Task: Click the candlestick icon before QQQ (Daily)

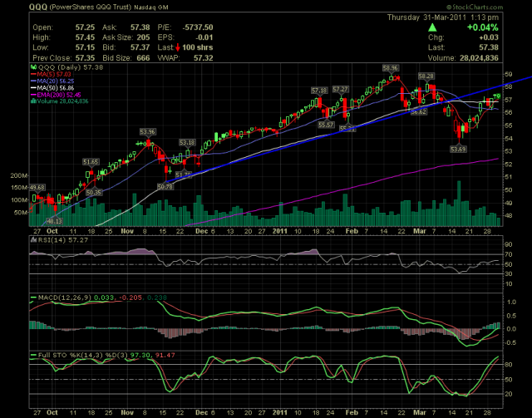Action: (33, 67)
